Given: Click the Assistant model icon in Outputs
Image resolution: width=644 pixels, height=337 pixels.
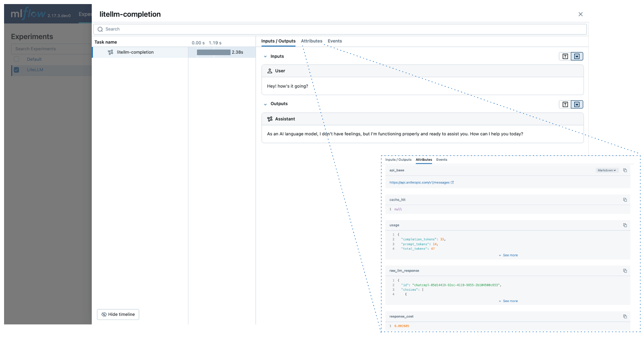Looking at the screenshot, I should [270, 119].
